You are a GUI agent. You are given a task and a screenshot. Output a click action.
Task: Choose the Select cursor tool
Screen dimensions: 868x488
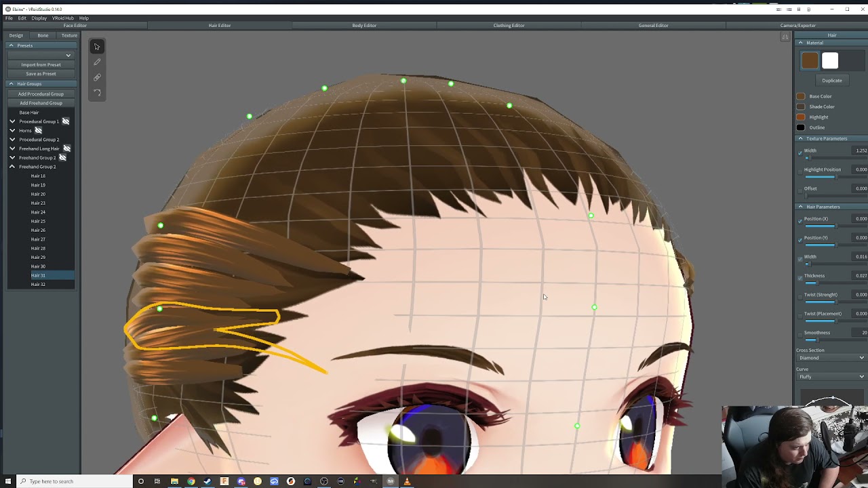(97, 47)
